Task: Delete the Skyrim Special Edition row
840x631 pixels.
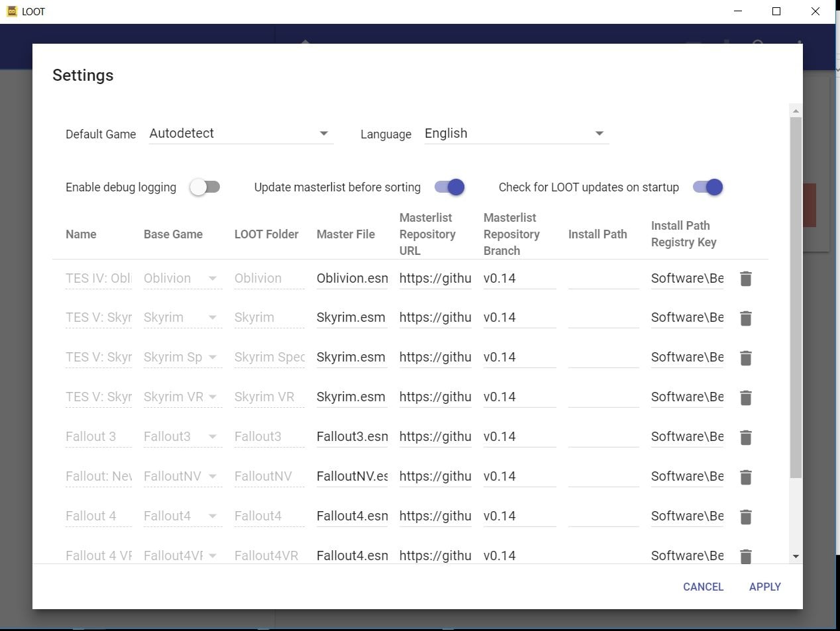Action: coord(745,358)
